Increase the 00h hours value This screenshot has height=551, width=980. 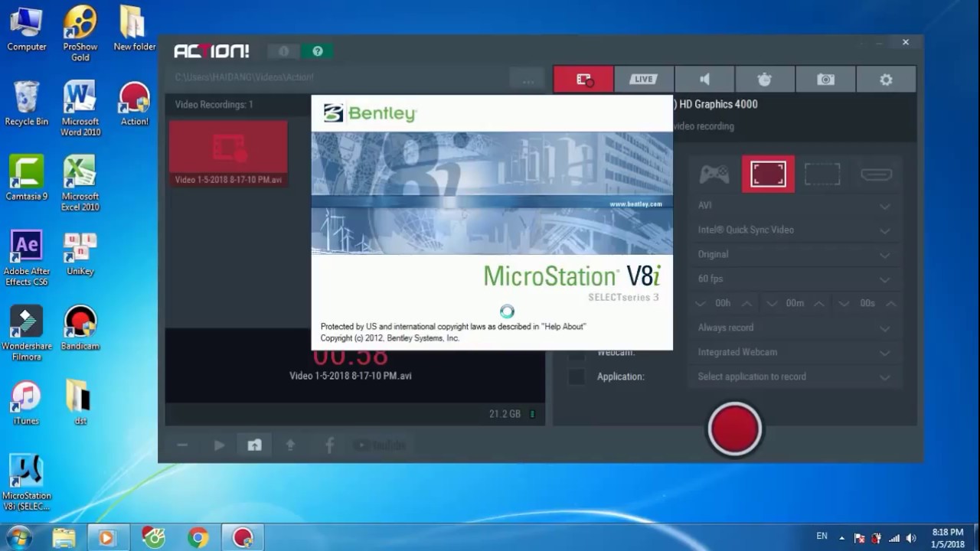click(746, 304)
